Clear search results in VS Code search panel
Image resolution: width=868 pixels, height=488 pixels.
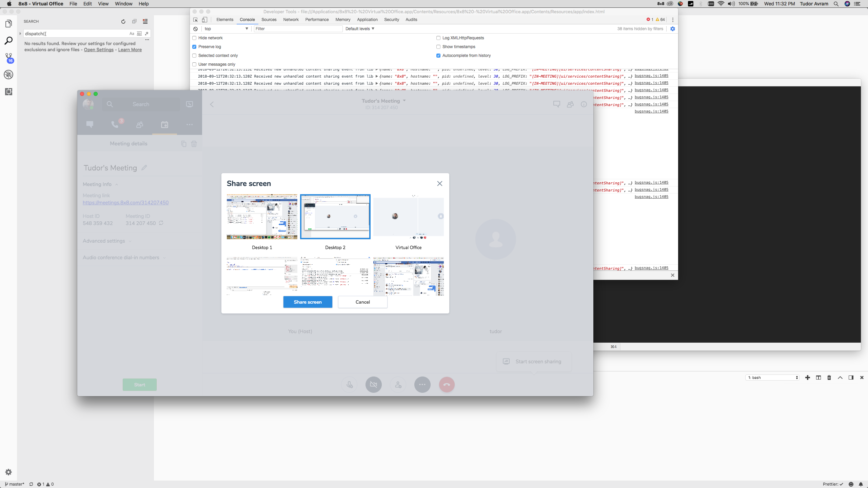click(145, 21)
